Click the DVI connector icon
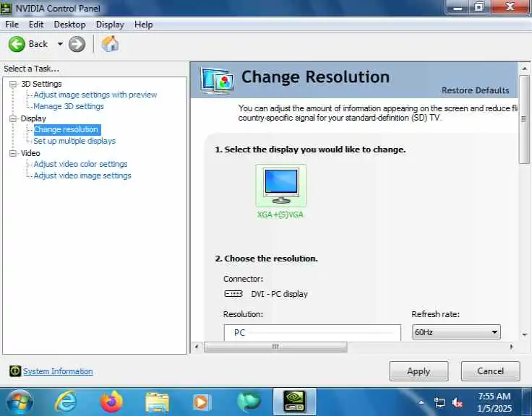 233,294
